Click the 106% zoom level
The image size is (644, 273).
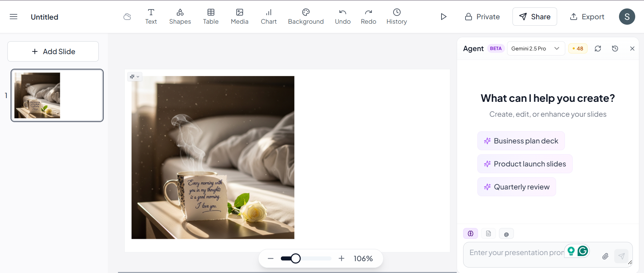[x=363, y=258]
